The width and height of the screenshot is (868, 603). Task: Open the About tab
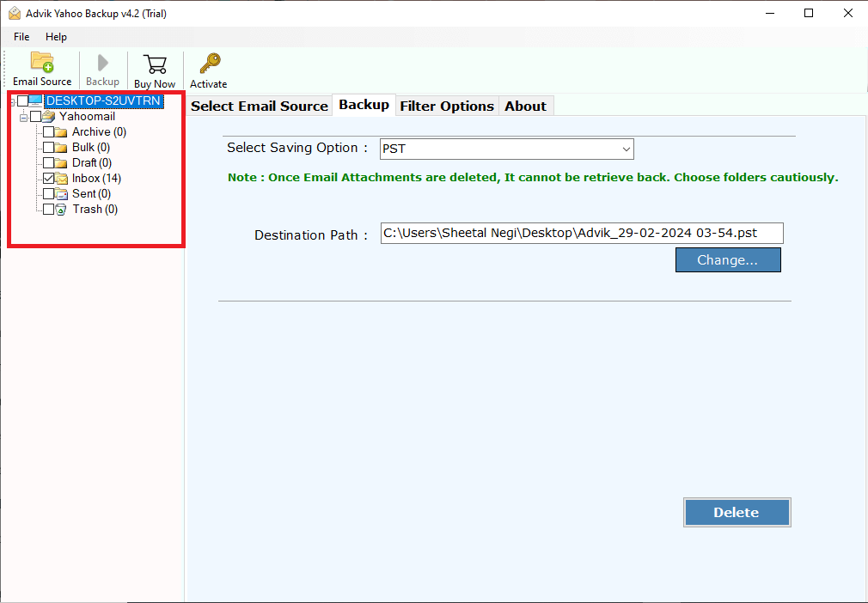[x=525, y=106]
